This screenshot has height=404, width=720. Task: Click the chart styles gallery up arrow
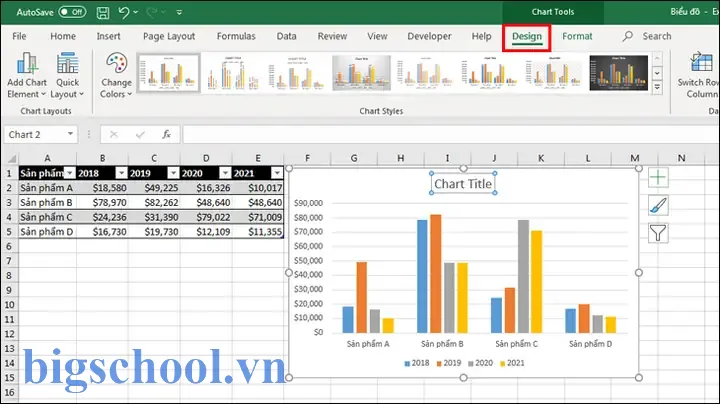coord(657,59)
